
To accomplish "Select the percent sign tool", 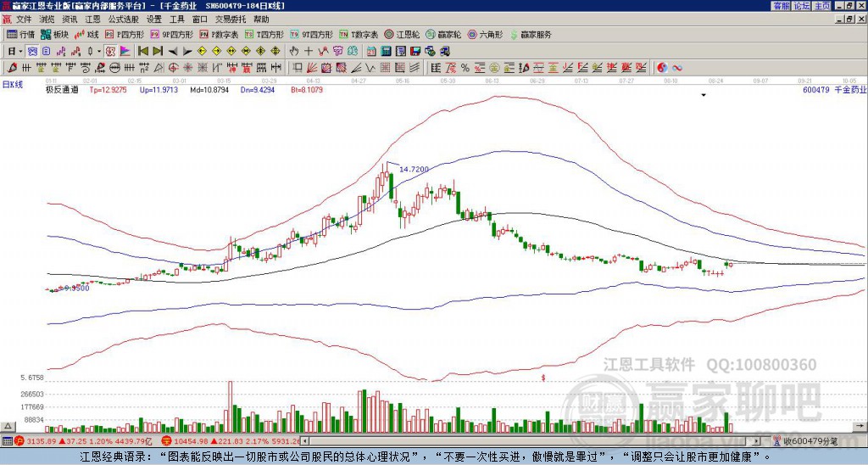I will [x=465, y=68].
